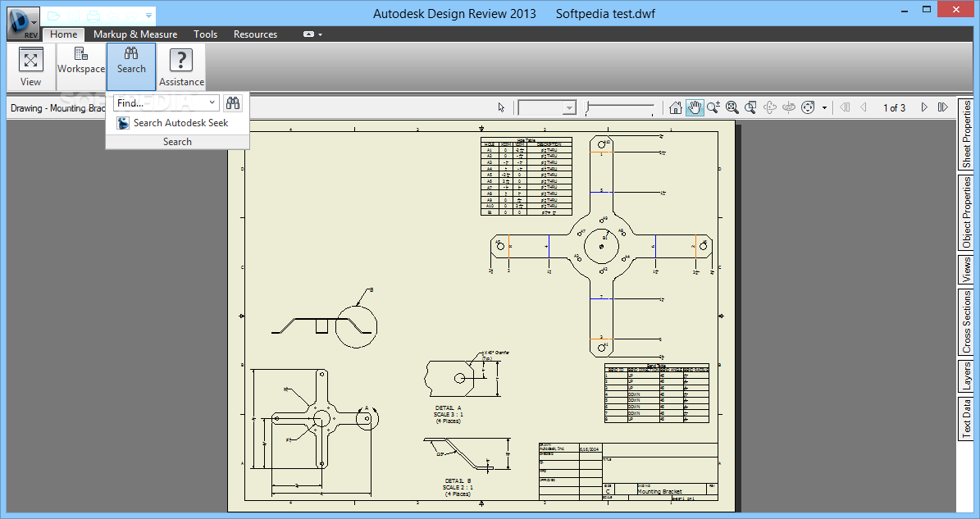Click the Home view icon
This screenshot has height=519, width=980.
click(x=675, y=107)
